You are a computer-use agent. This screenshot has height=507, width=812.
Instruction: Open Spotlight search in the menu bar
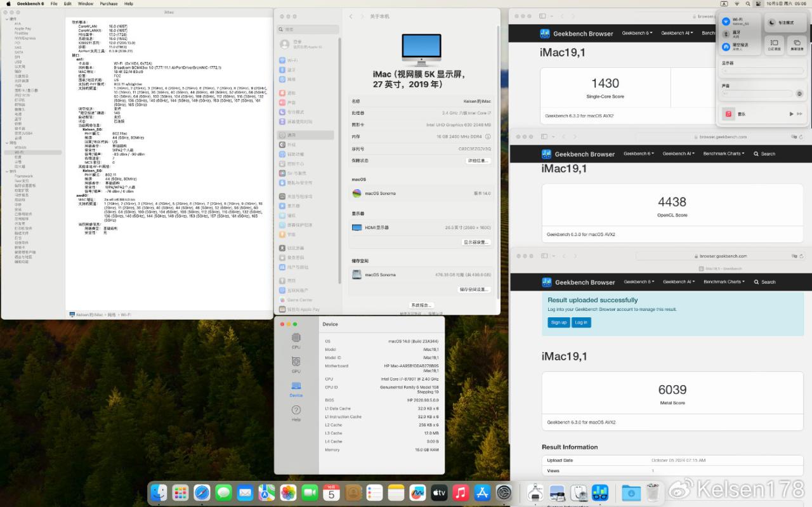(x=747, y=3)
